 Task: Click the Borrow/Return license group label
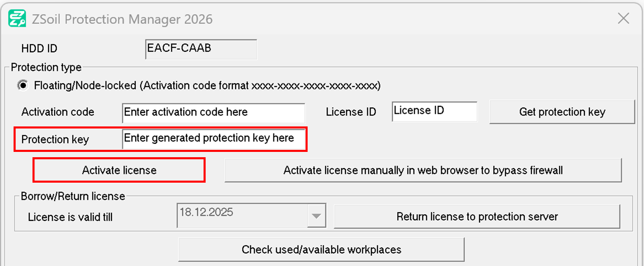pos(73,196)
